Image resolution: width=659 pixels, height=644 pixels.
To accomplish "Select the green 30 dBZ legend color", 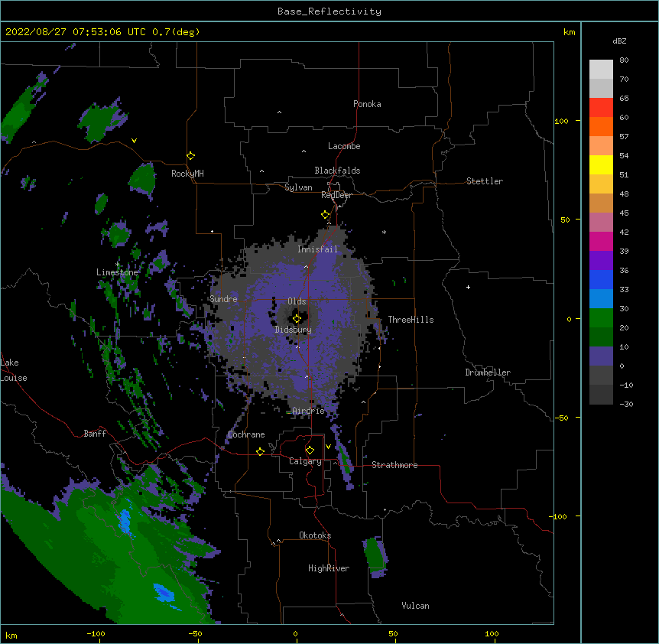I will (x=601, y=318).
